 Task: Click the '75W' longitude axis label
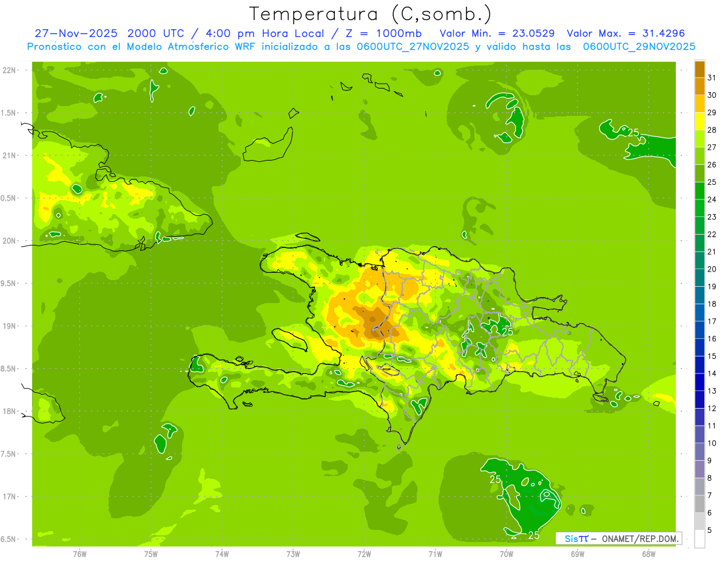[151, 554]
